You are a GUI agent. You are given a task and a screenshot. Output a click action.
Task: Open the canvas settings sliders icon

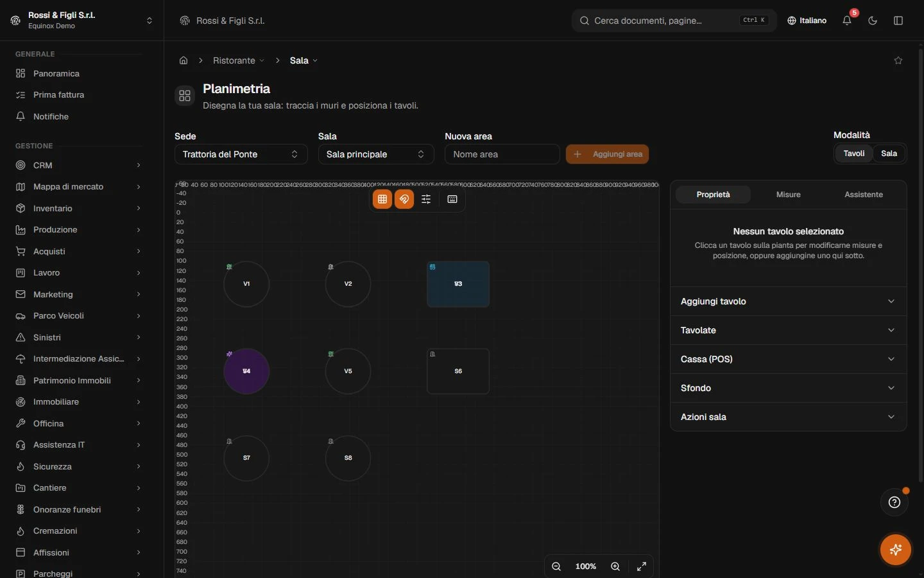tap(426, 199)
